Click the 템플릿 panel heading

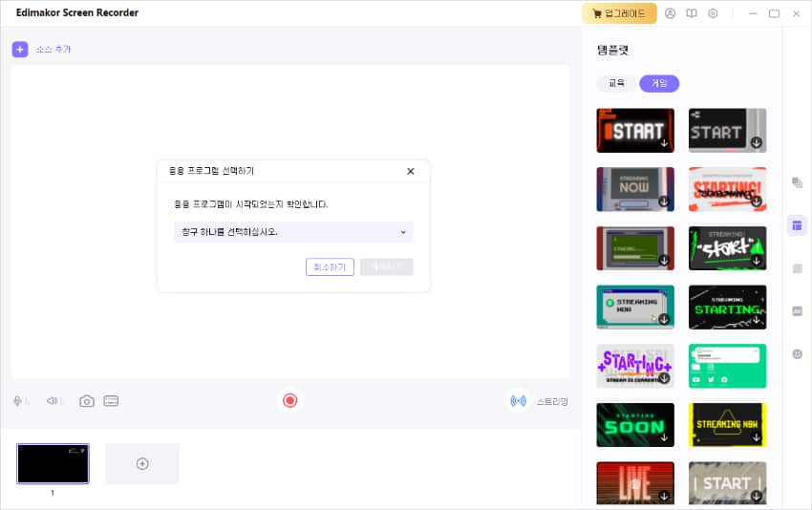(x=612, y=51)
